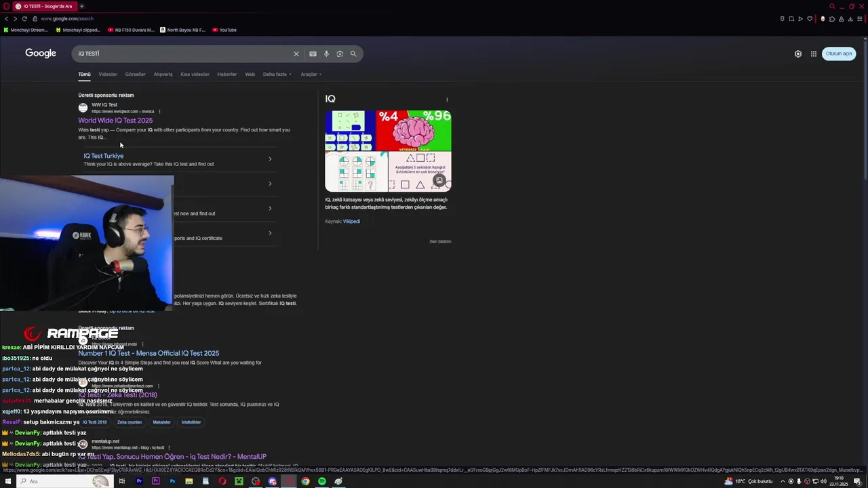Open the on-screen keyboard input tool
The image size is (868, 488).
click(x=313, y=54)
